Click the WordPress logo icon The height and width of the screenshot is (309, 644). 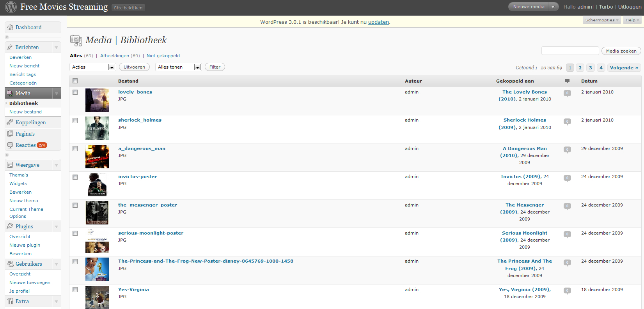pos(11,7)
